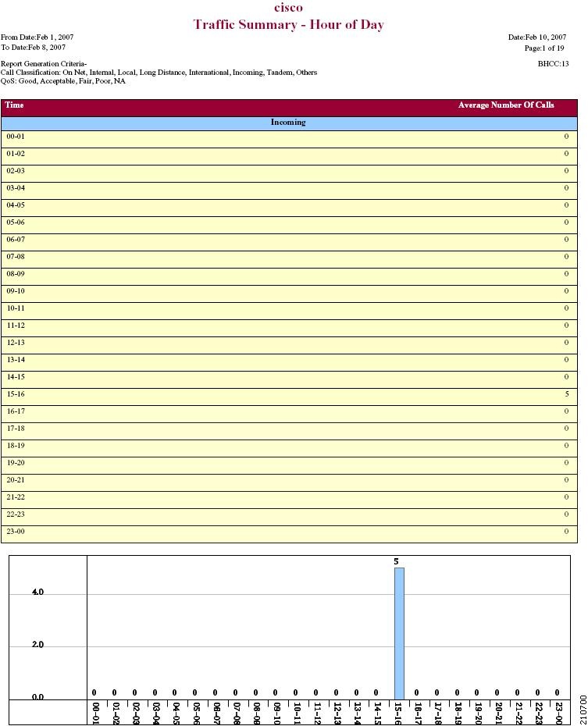Image resolution: width=588 pixels, height=726 pixels.
Task: Select the 12-13 time row
Action: pyautogui.click(x=289, y=345)
